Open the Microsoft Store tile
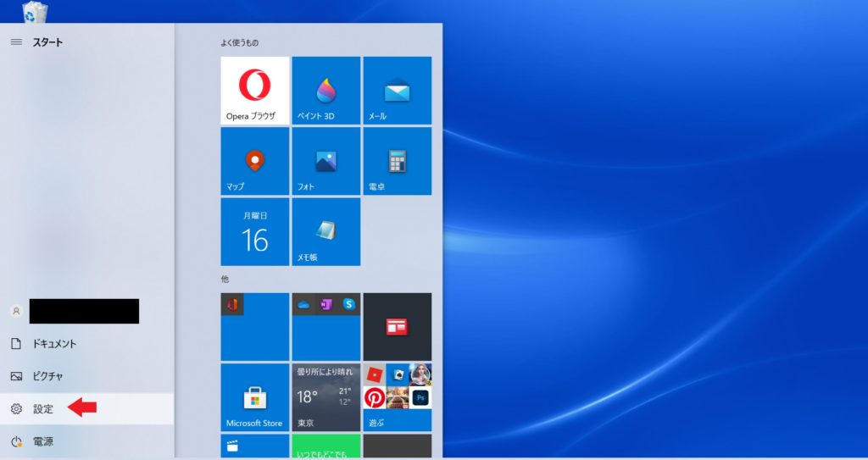Screen dimensions: 868x460 tap(254, 397)
